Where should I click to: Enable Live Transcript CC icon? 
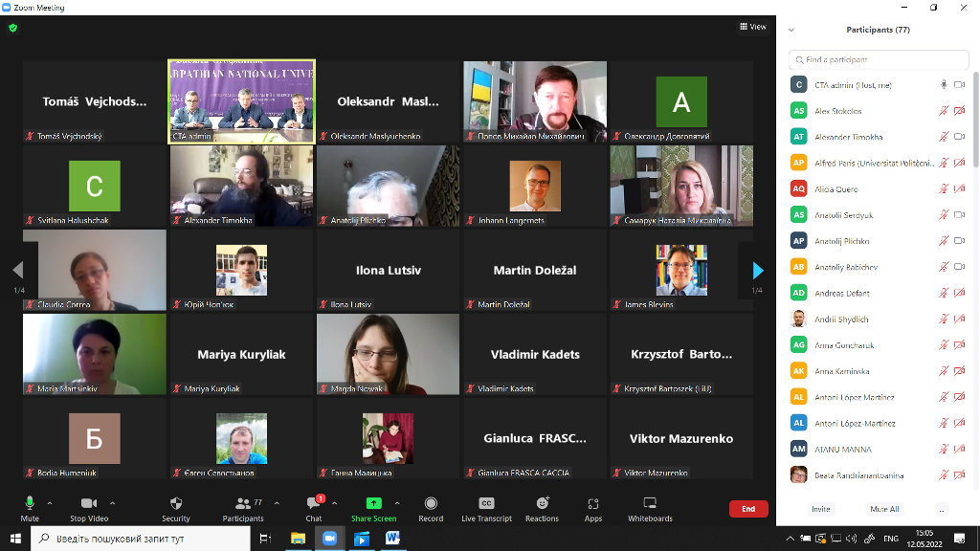pos(486,504)
